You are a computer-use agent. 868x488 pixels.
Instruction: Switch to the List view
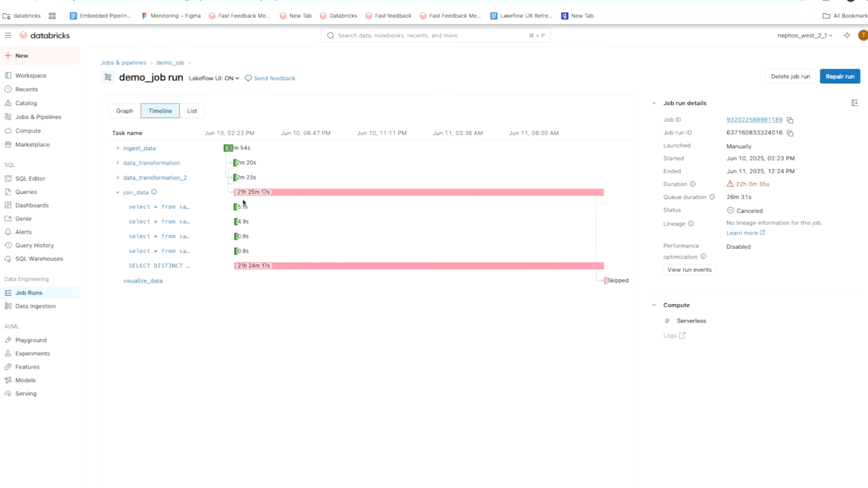point(192,111)
